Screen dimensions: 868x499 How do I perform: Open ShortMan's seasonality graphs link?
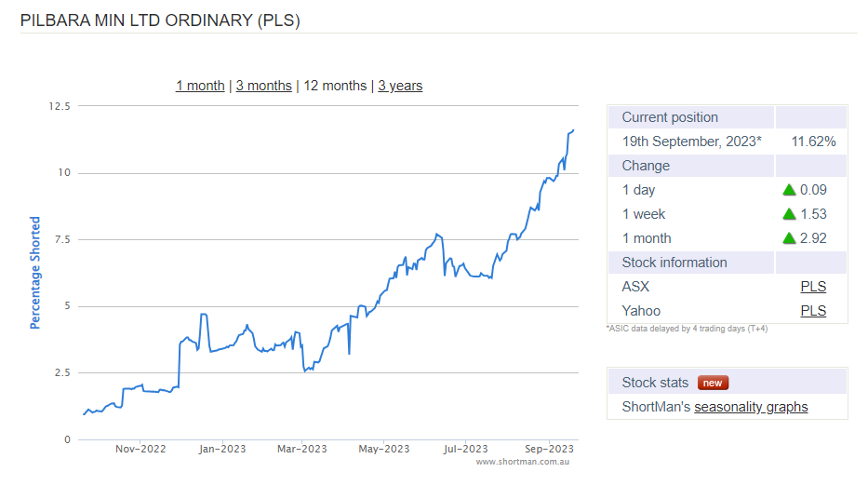(x=751, y=407)
